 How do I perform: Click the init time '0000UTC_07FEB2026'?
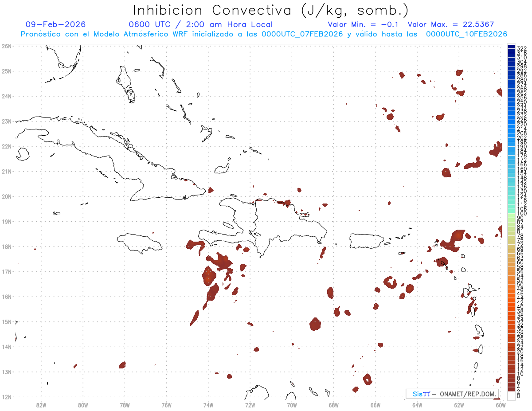click(302, 34)
